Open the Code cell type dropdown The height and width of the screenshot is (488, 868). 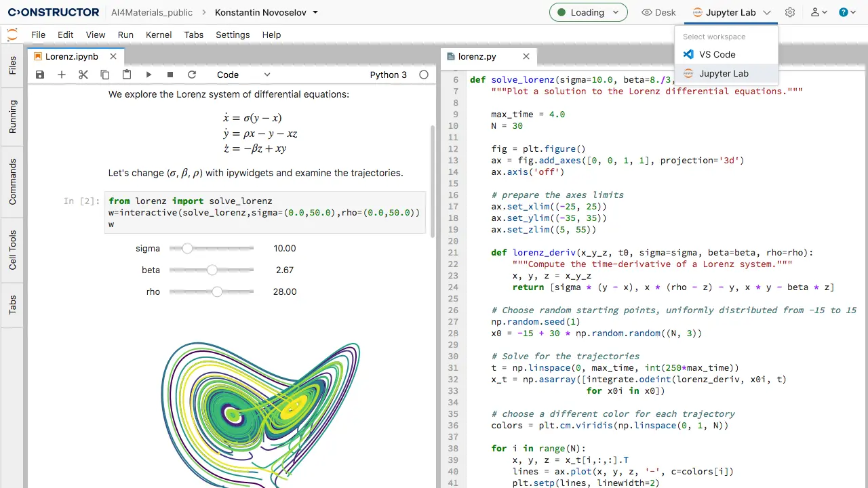click(x=243, y=75)
